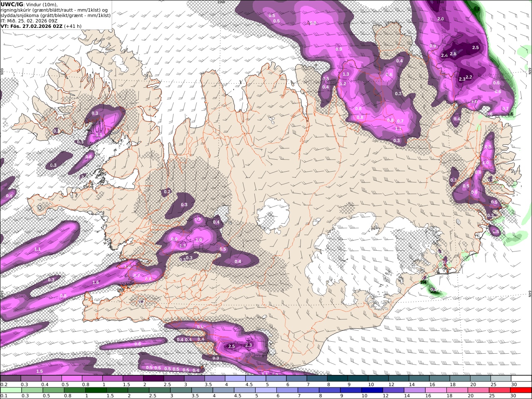The height and width of the screenshot is (399, 532).
Task: Pick the crimson swatch after label 25, bottom scale
Action: [x=500, y=390]
